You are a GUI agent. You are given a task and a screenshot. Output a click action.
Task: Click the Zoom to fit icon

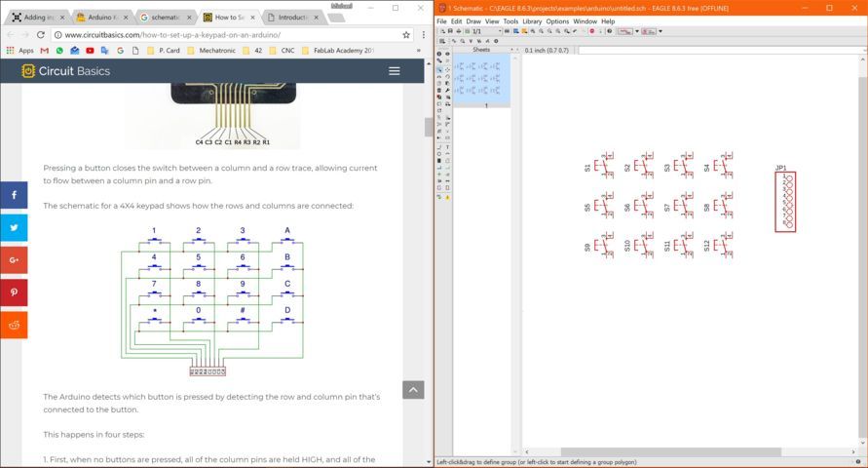point(533,31)
